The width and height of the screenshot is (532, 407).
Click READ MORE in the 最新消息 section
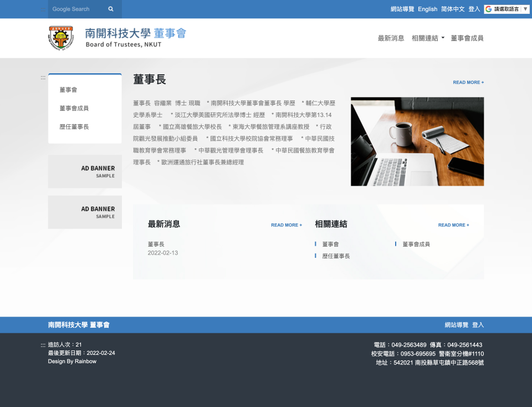point(286,225)
